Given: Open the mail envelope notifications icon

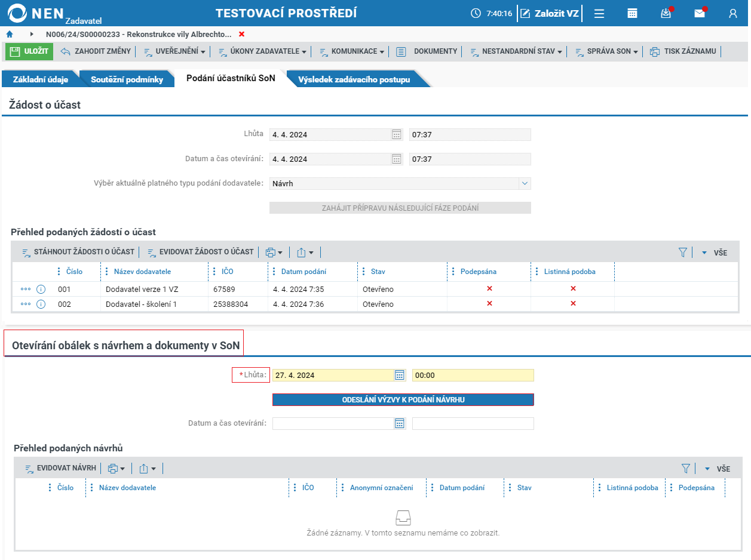Looking at the screenshot, I should pyautogui.click(x=700, y=13).
